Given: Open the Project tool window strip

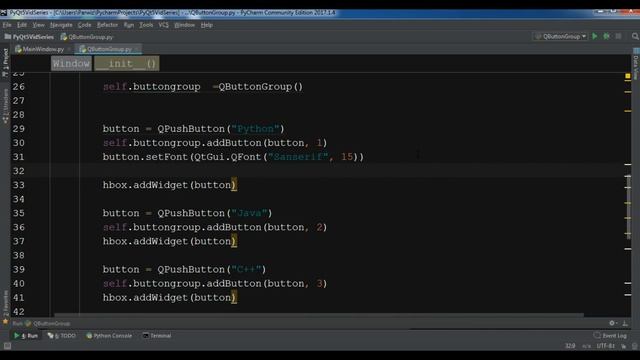Looking at the screenshot, I should point(5,62).
